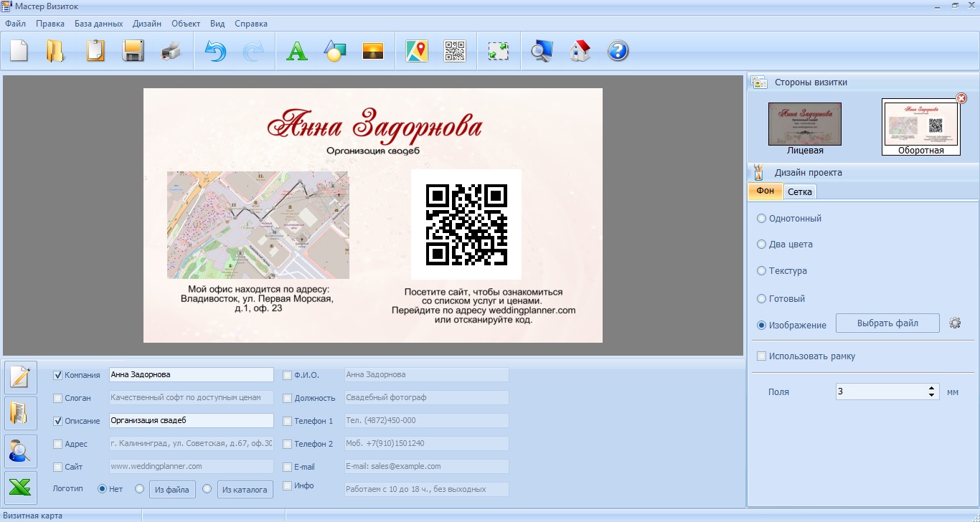Enable the Должность checkbox
Image resolution: width=980 pixels, height=522 pixels.
click(x=287, y=398)
